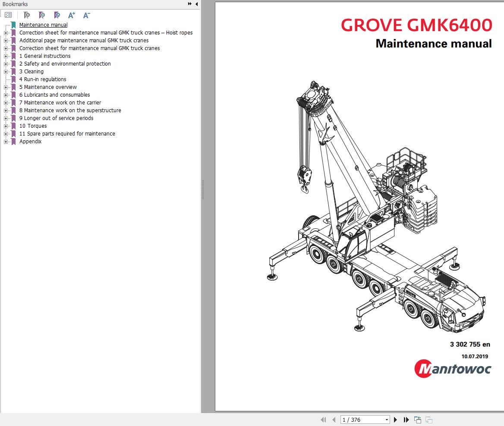The image size is (504, 426).
Task: Open the bookmark options menu icon
Action: 8,15
